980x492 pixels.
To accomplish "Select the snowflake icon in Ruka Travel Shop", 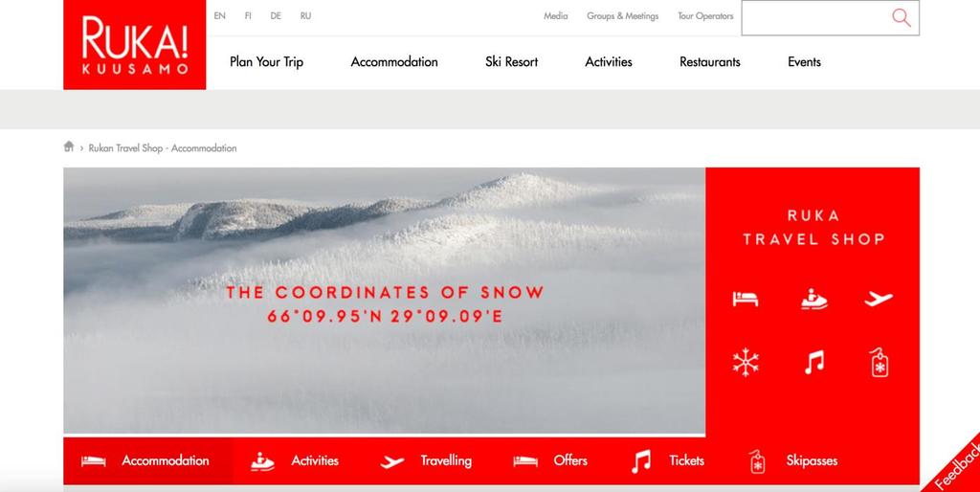I will pyautogui.click(x=746, y=363).
